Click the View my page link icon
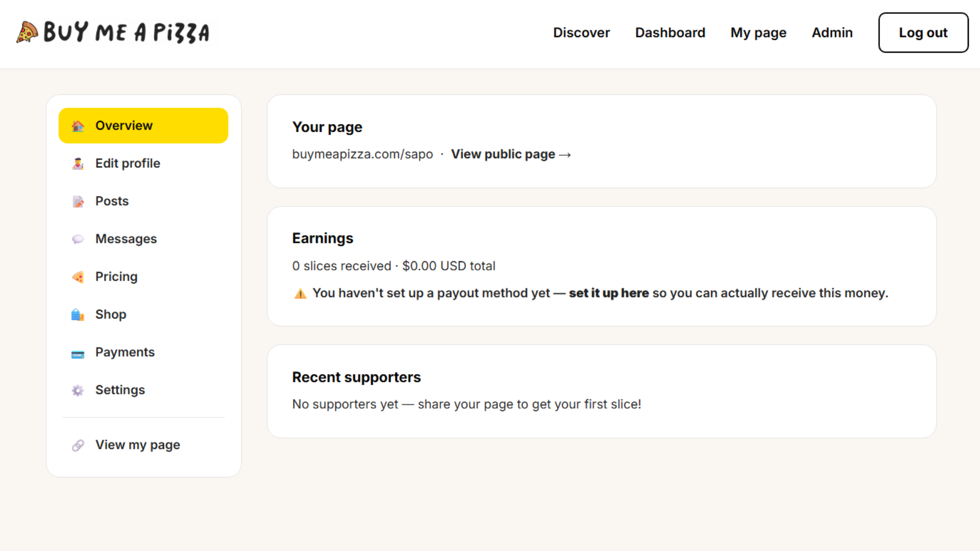Screen dimensions: 980x551 [x=78, y=445]
